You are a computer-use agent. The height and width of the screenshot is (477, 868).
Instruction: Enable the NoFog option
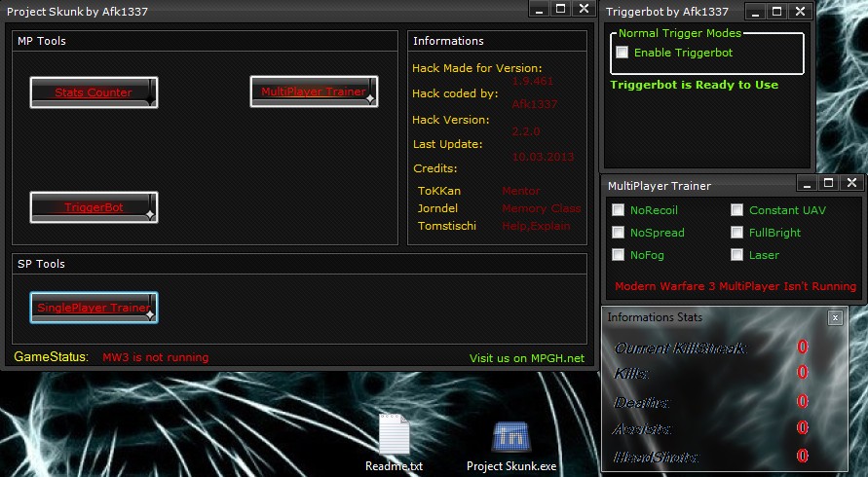click(618, 254)
